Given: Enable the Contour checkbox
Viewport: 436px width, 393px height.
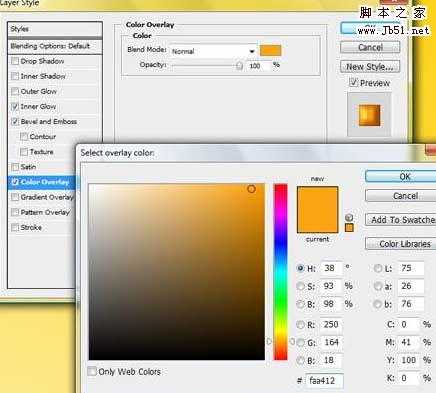Looking at the screenshot, I should 24,137.
